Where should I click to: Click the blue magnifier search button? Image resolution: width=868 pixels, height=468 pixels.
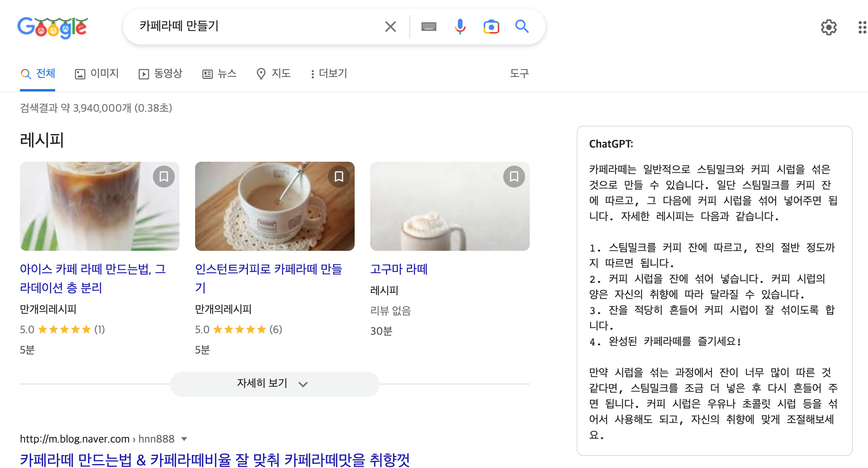pyautogui.click(x=522, y=27)
